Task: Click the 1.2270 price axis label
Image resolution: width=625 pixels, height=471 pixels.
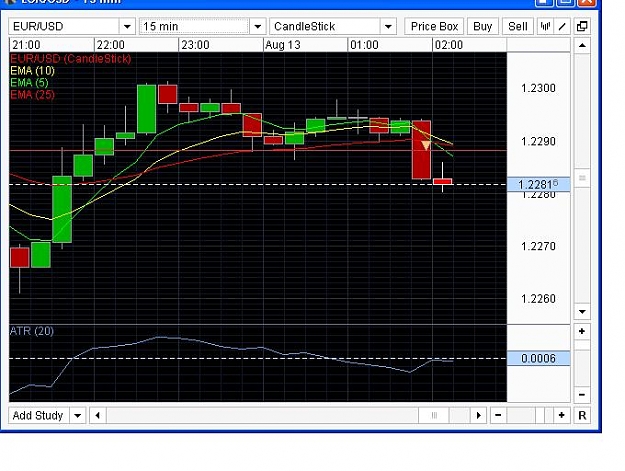Action: click(538, 246)
